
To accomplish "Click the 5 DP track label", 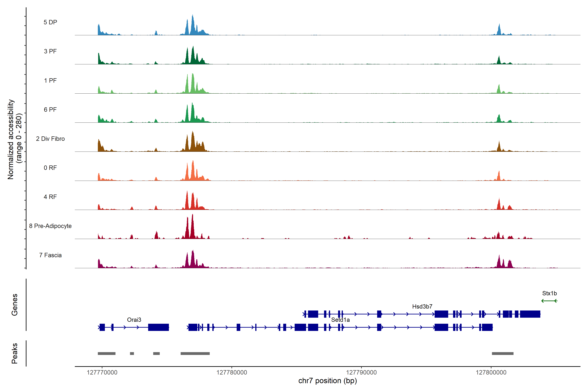I will [x=50, y=22].
